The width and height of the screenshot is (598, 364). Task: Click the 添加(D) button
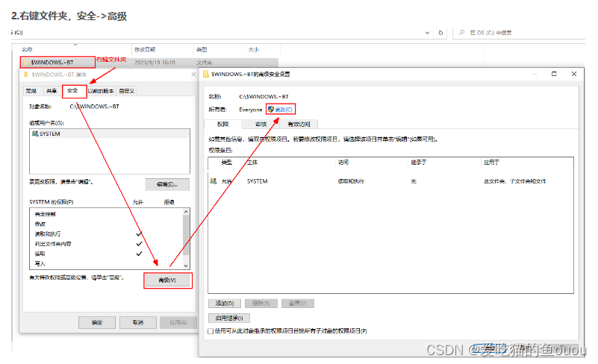[225, 304]
